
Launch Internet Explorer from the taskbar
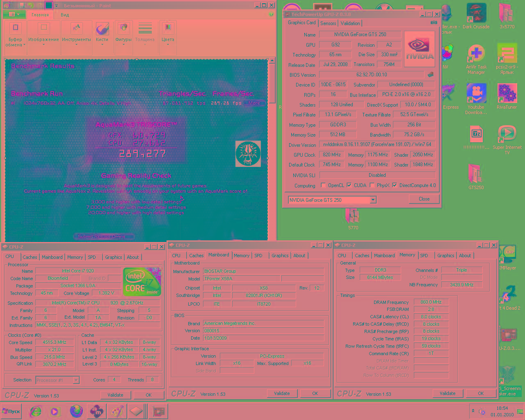36,411
